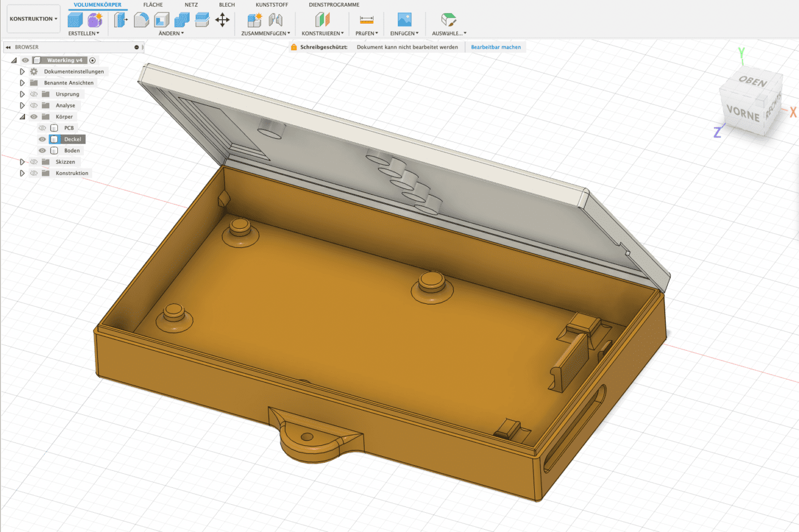Click the Move/Copy four-arrow icon
Screen dimensions: 799x532
tap(222, 20)
